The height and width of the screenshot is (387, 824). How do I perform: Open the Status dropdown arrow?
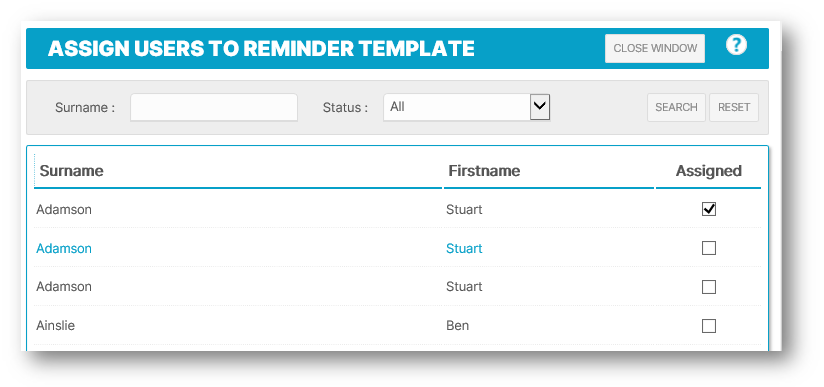tap(540, 107)
